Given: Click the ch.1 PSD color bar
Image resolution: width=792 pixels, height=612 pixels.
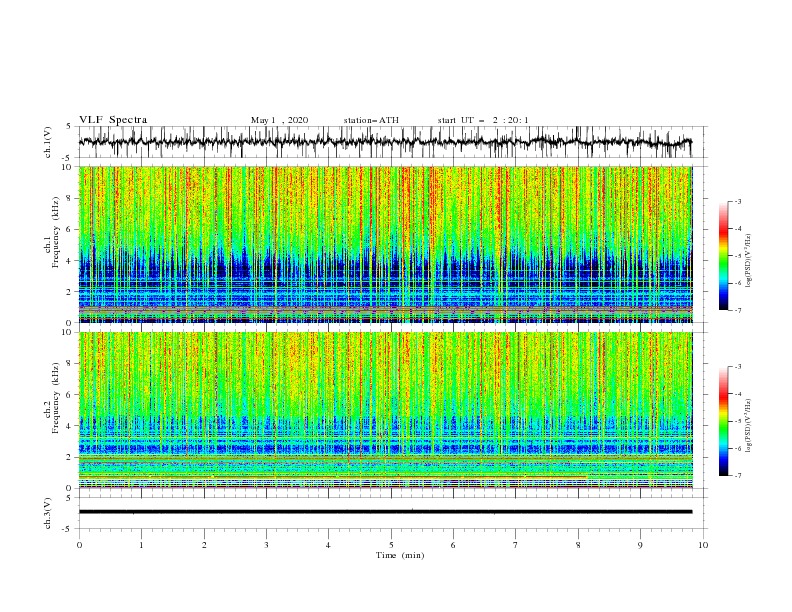Looking at the screenshot, I should 723,256.
